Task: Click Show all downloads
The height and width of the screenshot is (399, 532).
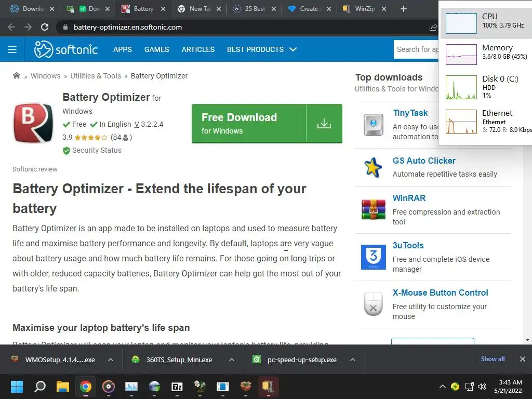Action: pos(493,359)
